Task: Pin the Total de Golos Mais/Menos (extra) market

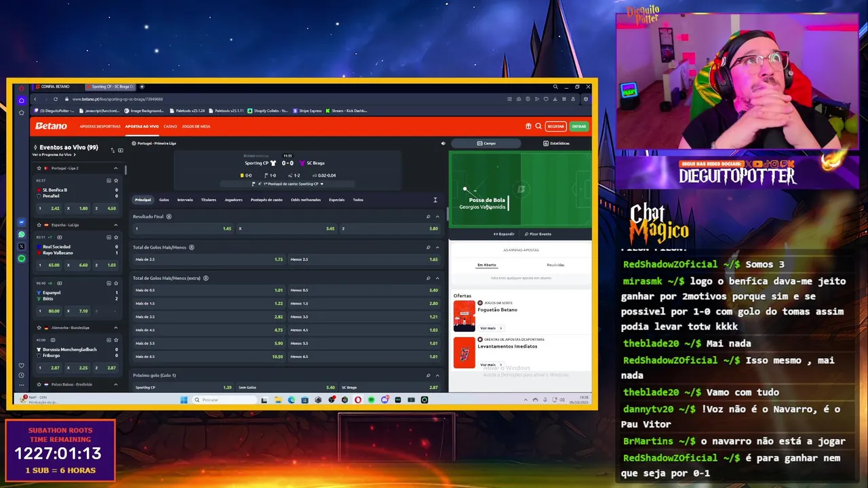Action: tap(428, 278)
